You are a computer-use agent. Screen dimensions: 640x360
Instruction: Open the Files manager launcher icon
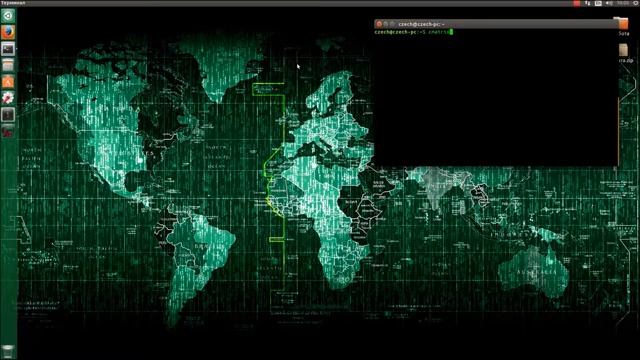tap(8, 65)
